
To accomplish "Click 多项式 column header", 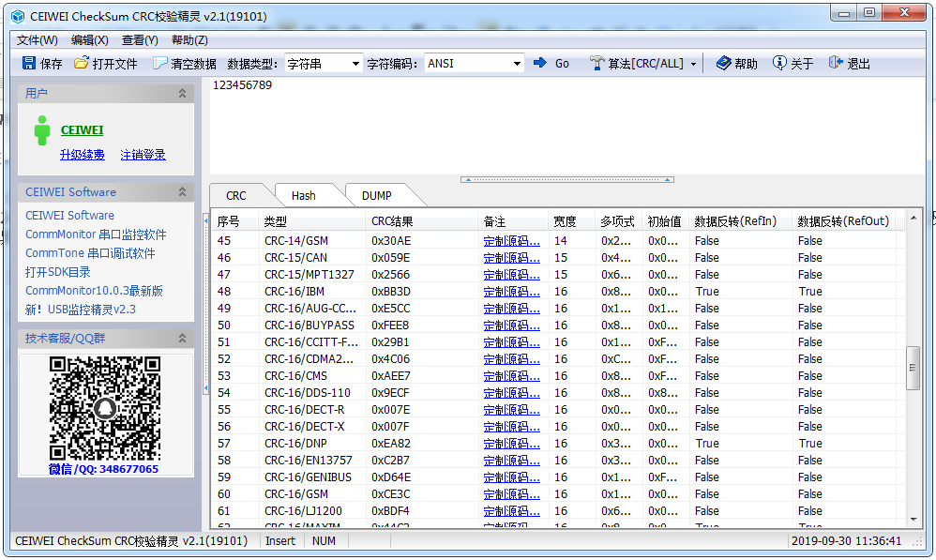I will (x=618, y=221).
